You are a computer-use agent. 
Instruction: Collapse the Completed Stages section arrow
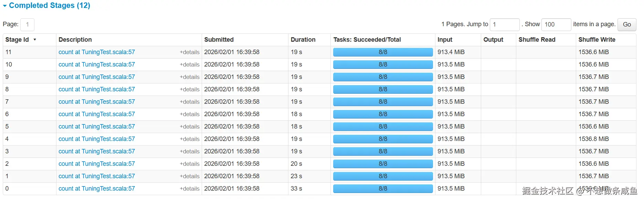point(5,6)
